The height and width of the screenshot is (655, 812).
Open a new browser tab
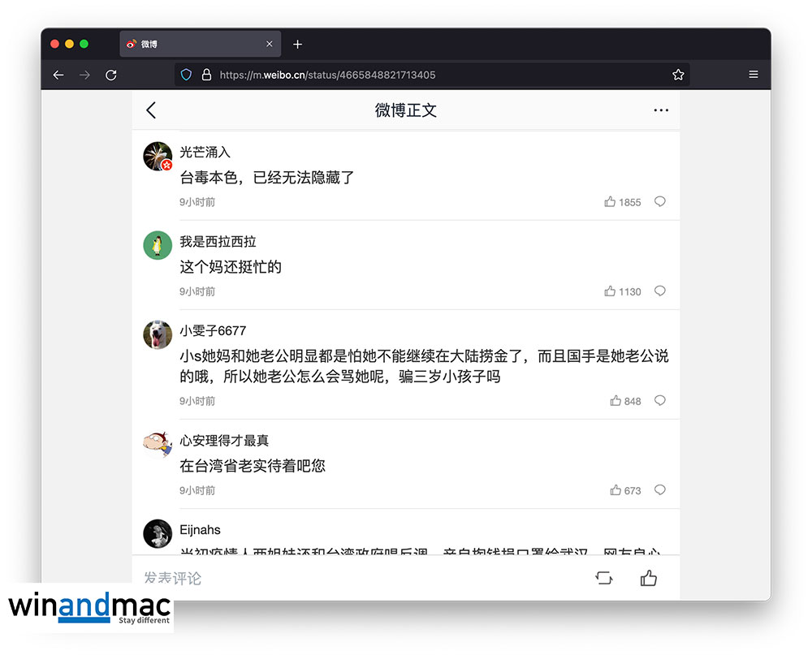pyautogui.click(x=297, y=44)
